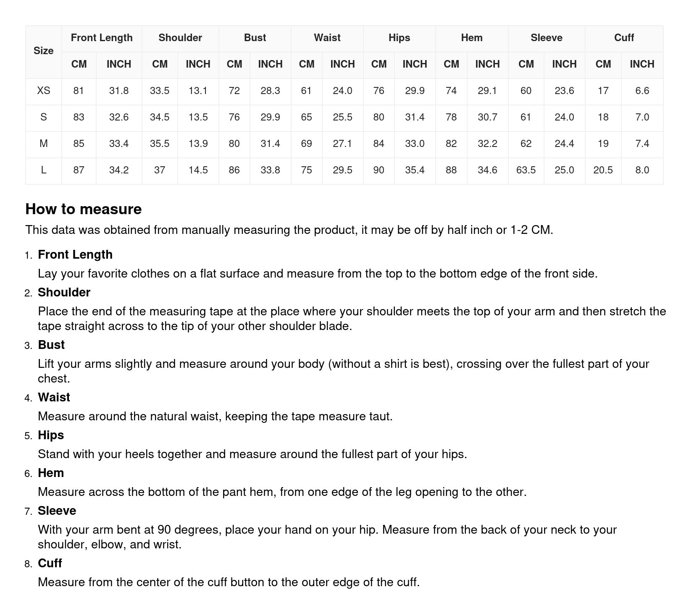Click the S size row label
The height and width of the screenshot is (616, 689).
click(43, 117)
